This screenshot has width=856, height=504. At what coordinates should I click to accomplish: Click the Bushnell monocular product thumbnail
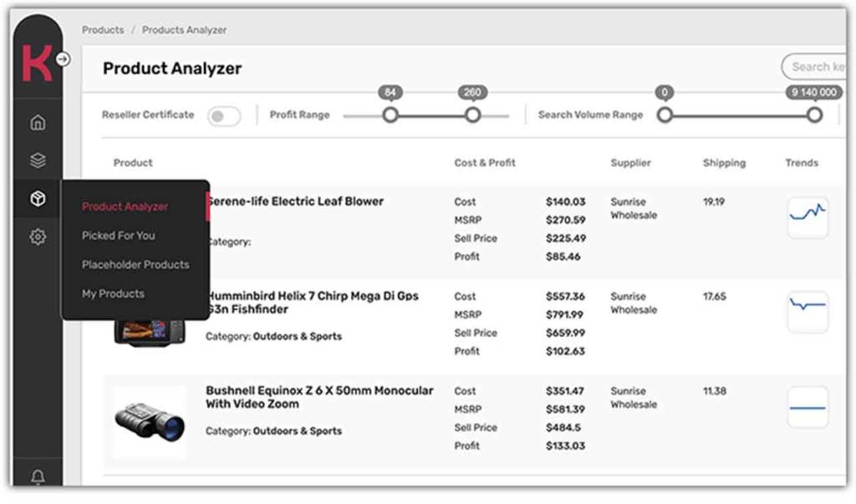[x=150, y=420]
